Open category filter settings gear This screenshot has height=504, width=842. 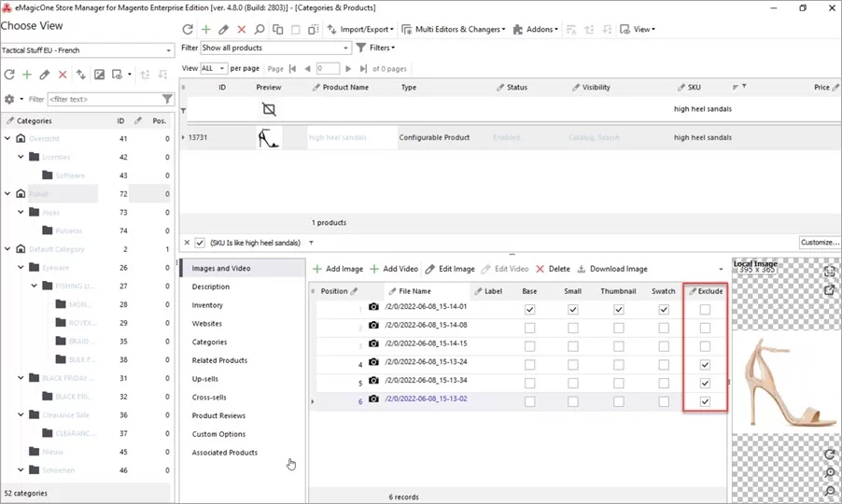coord(9,99)
